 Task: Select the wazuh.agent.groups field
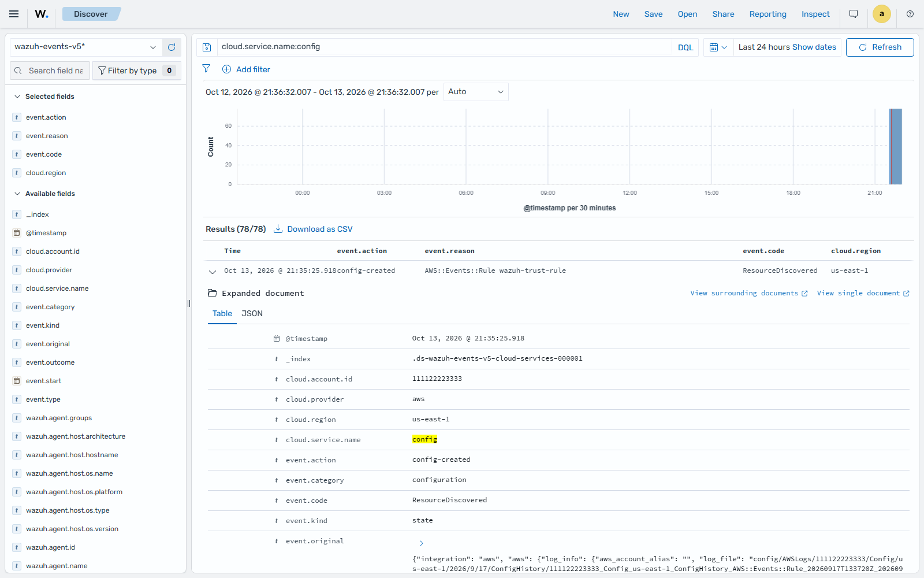click(x=59, y=418)
